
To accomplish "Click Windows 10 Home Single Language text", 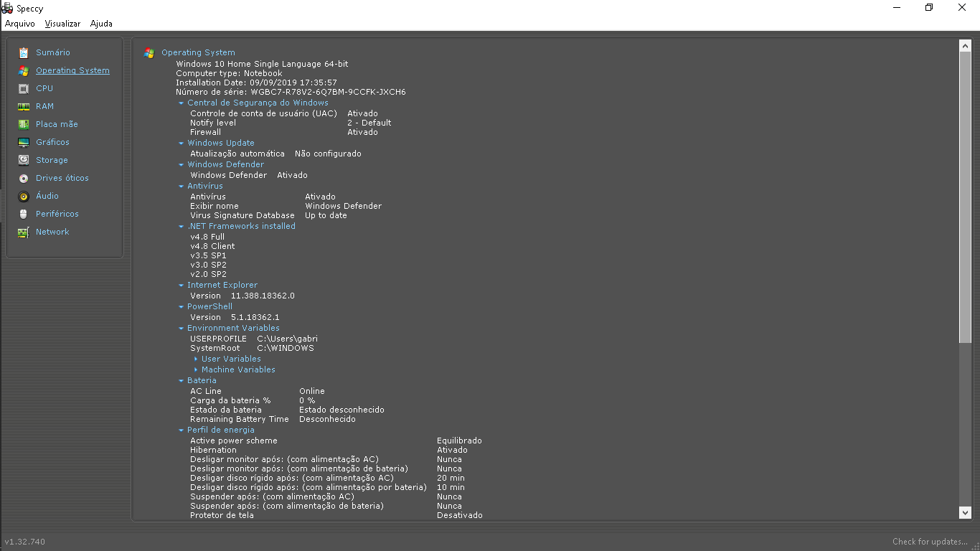I will point(262,64).
